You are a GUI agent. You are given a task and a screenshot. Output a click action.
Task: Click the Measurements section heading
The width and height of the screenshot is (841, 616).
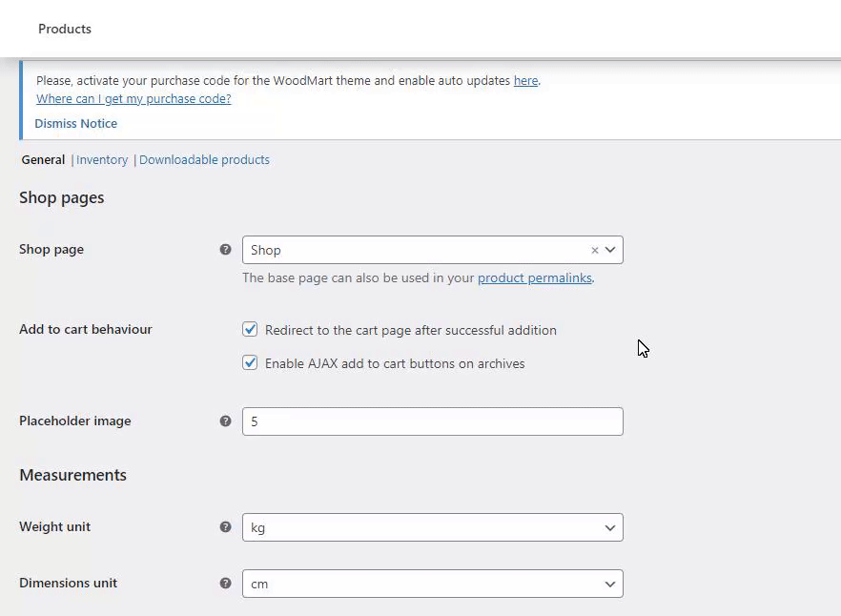point(72,475)
